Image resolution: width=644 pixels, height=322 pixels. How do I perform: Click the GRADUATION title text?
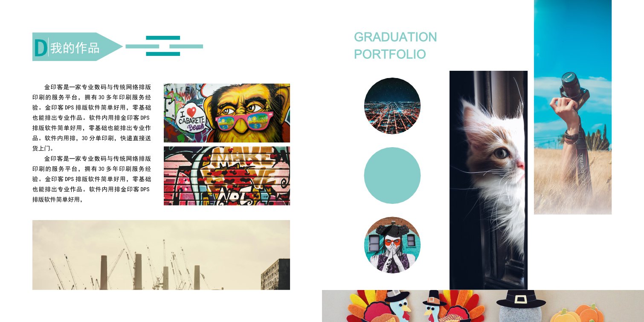click(x=395, y=37)
